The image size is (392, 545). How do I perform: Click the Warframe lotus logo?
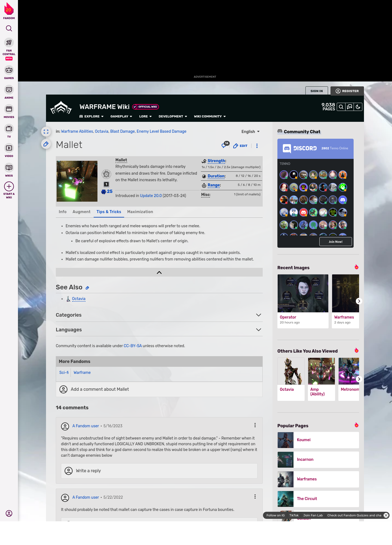click(x=61, y=108)
